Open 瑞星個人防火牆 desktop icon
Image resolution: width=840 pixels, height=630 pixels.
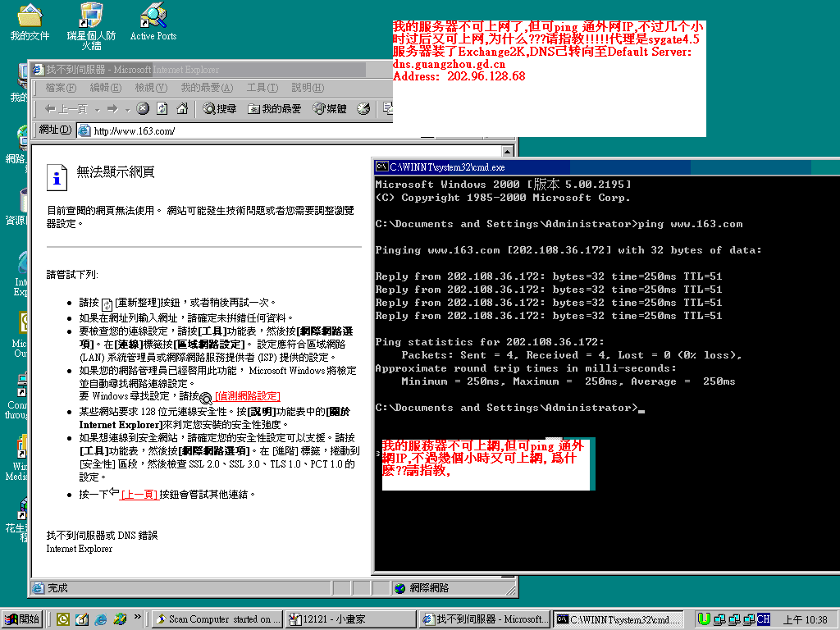(91, 25)
